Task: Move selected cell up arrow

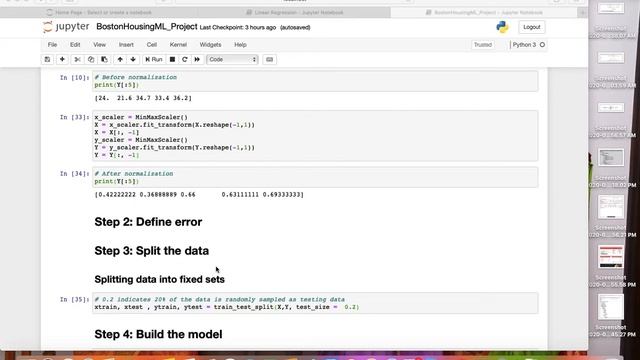Action: click(120, 60)
